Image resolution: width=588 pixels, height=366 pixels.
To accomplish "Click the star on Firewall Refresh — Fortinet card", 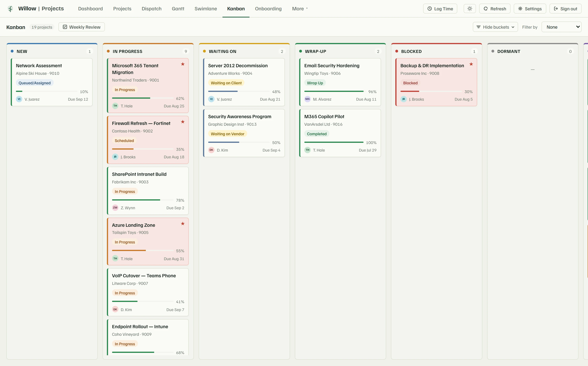I will click(183, 122).
